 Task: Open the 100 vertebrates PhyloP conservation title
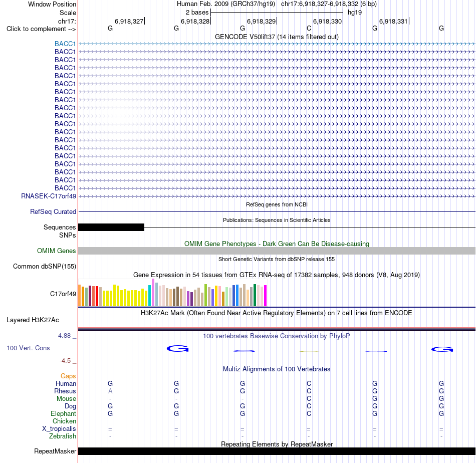(x=277, y=336)
